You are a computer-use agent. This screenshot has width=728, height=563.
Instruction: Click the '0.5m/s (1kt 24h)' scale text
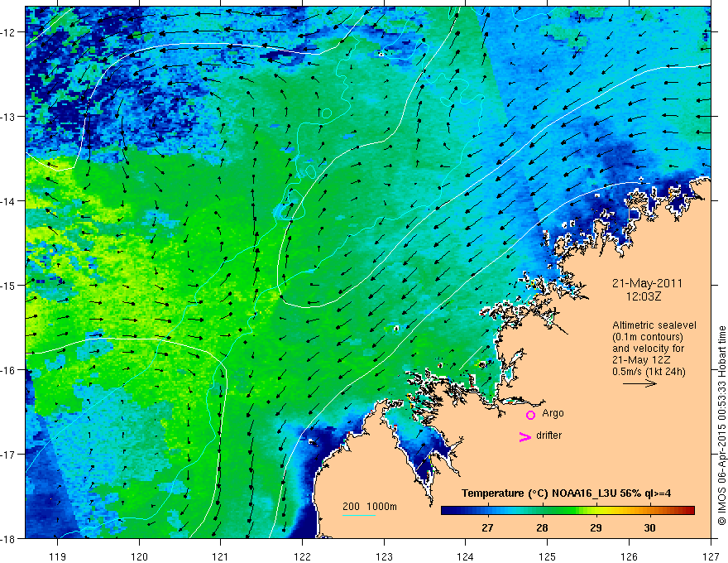[x=649, y=372]
